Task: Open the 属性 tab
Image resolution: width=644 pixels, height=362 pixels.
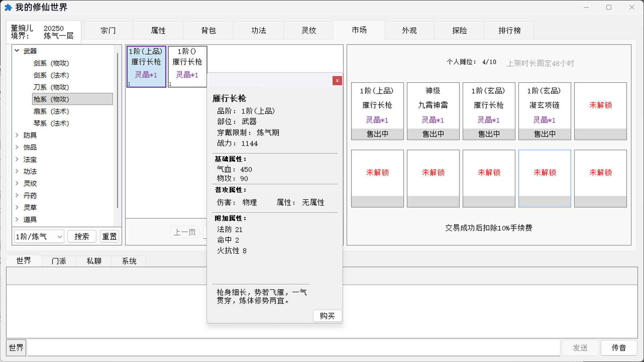Action: coord(158,30)
